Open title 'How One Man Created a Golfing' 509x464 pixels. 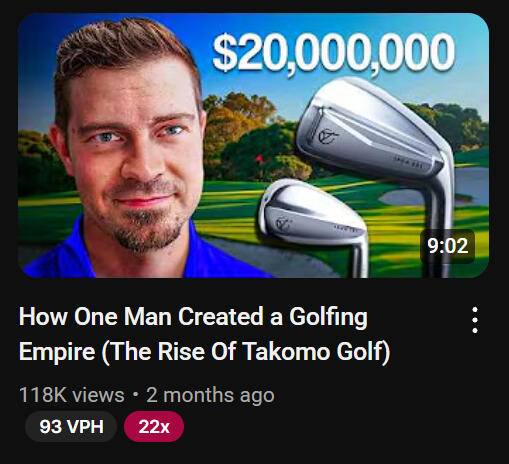coord(193,317)
